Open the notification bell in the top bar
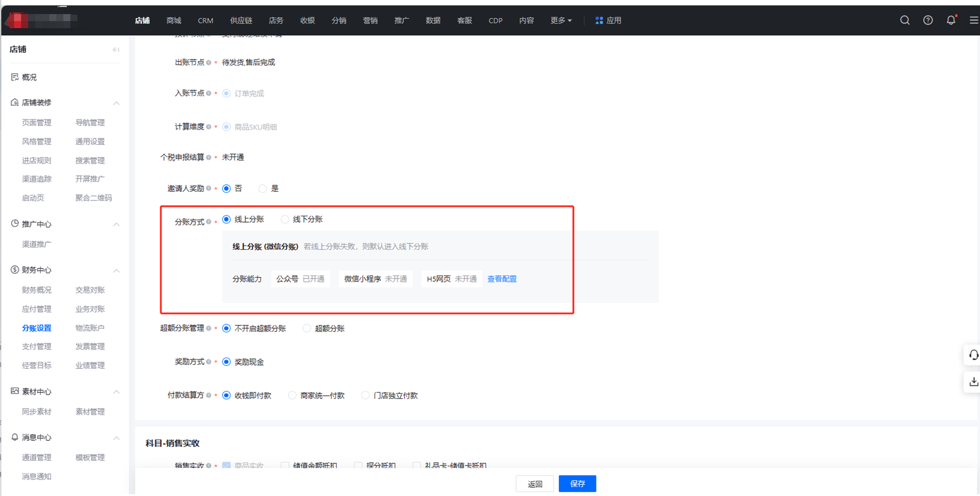This screenshot has height=496, width=980. click(x=951, y=20)
